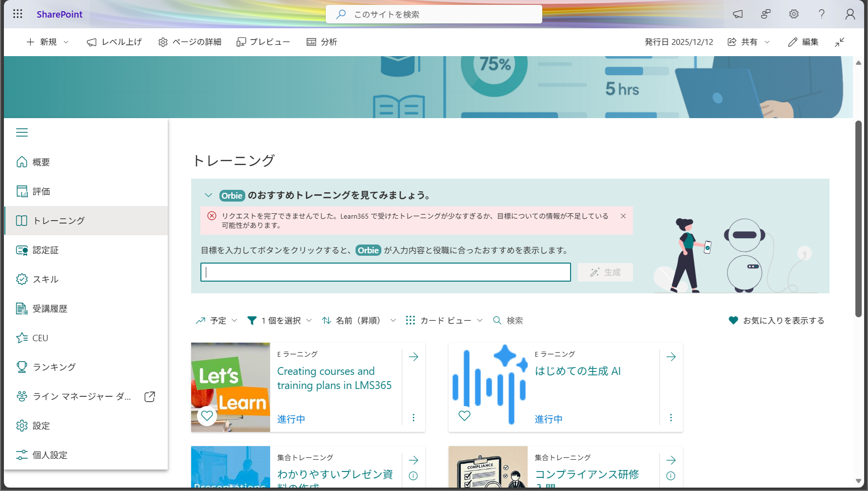Open ページの詳細 page details

(190, 42)
